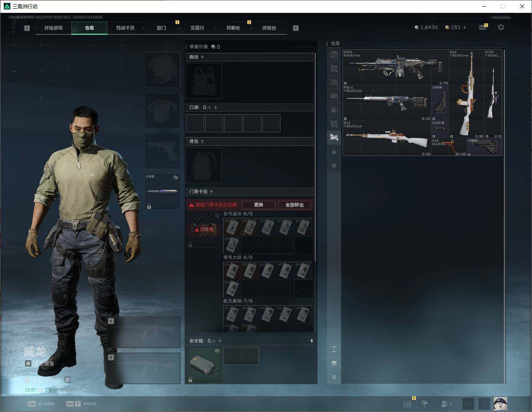Open the stats bar-chart icon at bottom
The width and height of the screenshot is (532, 412).
[x=408, y=403]
